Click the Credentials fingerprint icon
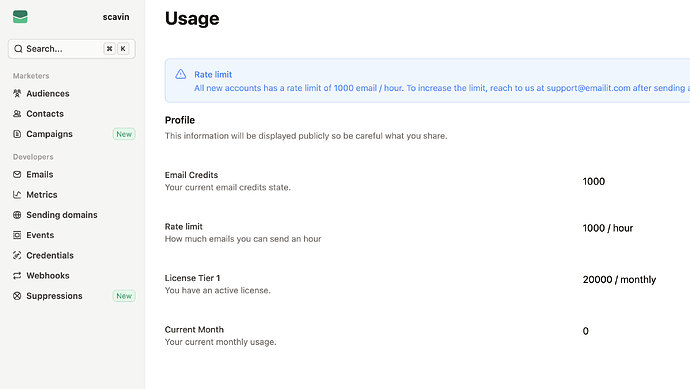Screen dimensions: 690x389 (x=17, y=255)
